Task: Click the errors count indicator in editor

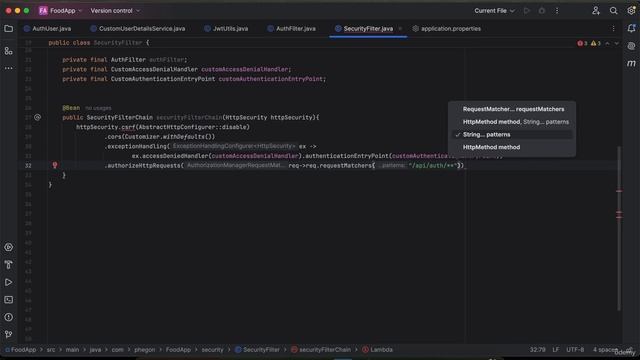Action: (x=582, y=43)
